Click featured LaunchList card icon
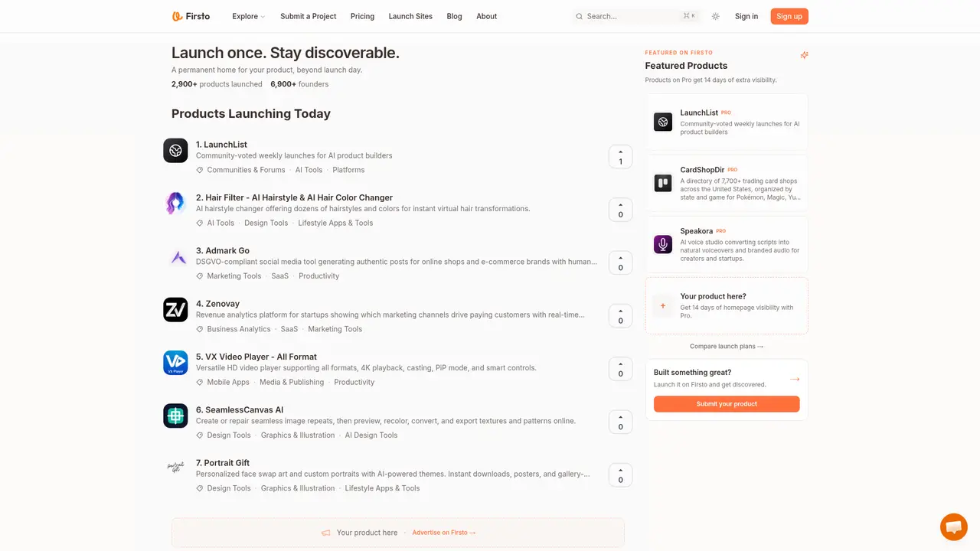Viewport: 980px width, 551px height. click(663, 122)
